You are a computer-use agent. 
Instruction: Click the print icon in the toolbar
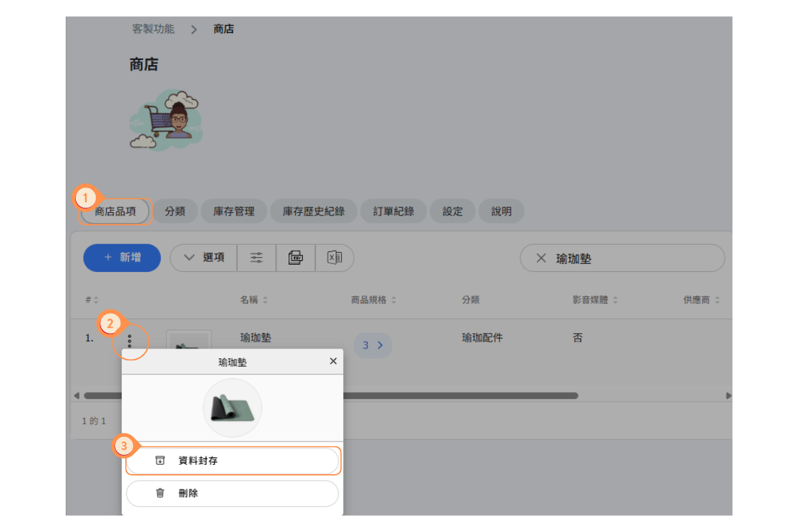coord(295,258)
